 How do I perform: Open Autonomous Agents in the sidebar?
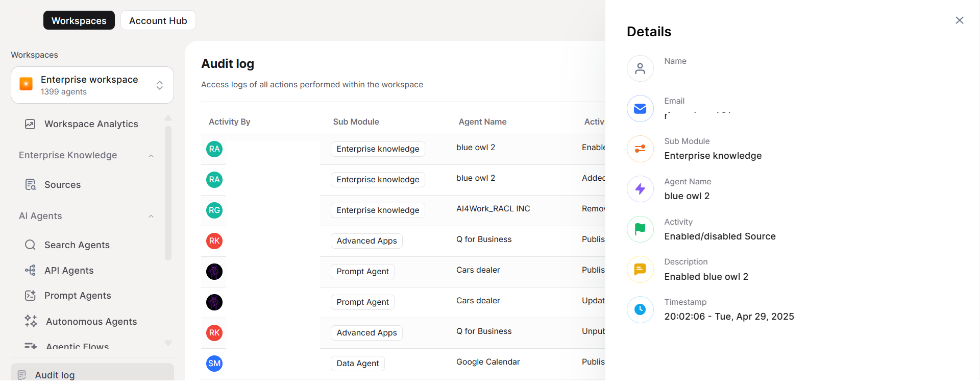(91, 322)
